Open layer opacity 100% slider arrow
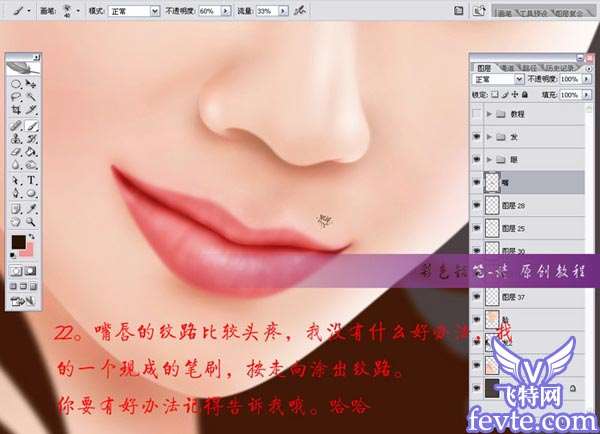Image resolution: width=600 pixels, height=434 pixels. tap(587, 79)
